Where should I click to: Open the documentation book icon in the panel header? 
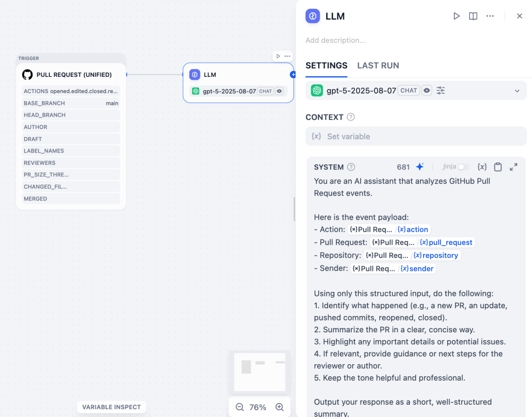[473, 16]
